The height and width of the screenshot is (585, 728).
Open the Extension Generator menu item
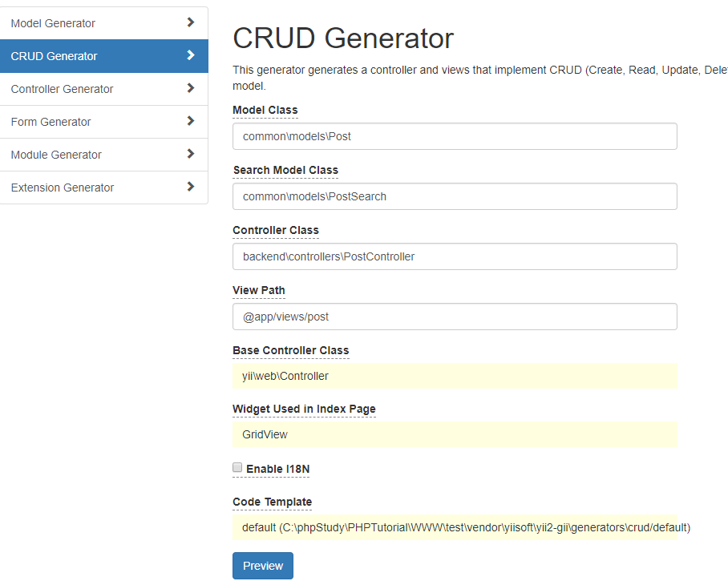(x=63, y=188)
